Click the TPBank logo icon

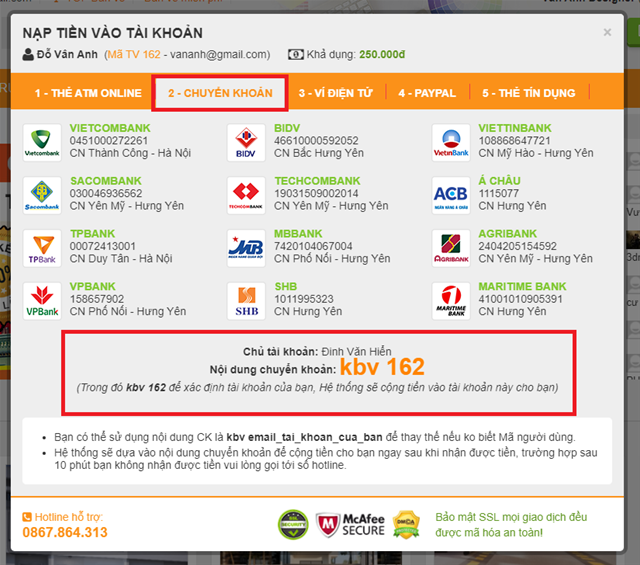point(42,248)
